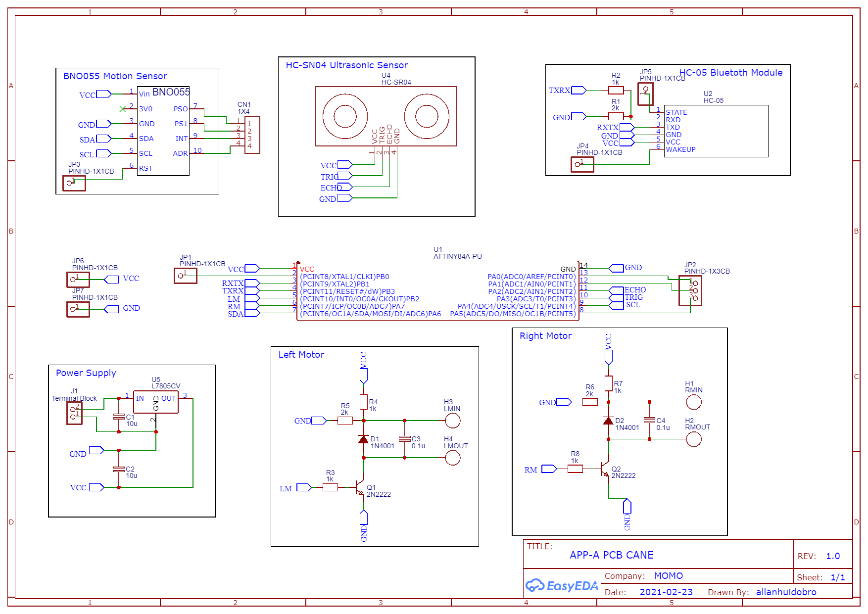The image size is (868, 614).
Task: Select the Q2 2N2222 transistor
Action: coord(605,469)
